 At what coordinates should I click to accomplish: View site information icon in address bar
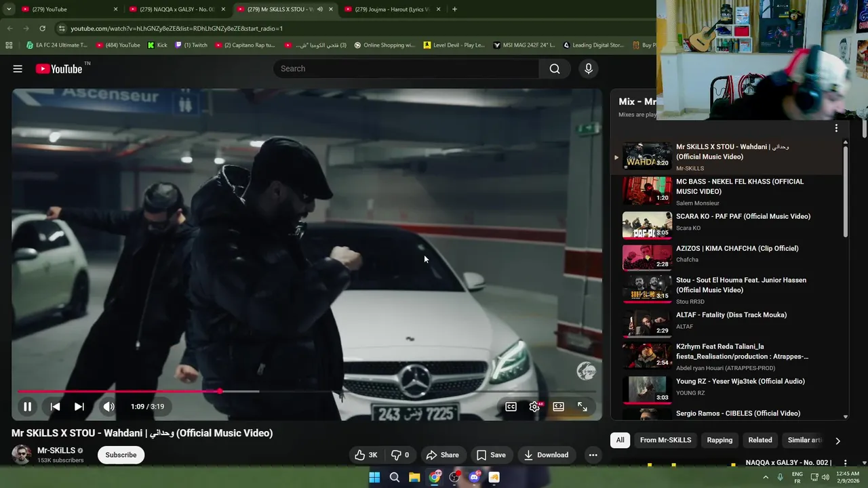(x=62, y=28)
